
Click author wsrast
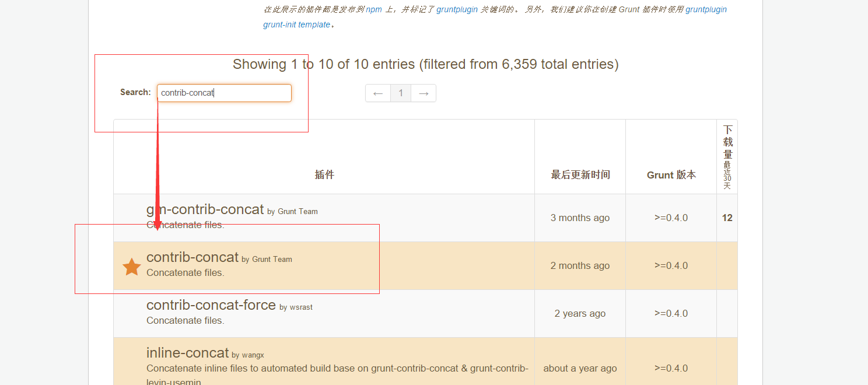tap(301, 307)
